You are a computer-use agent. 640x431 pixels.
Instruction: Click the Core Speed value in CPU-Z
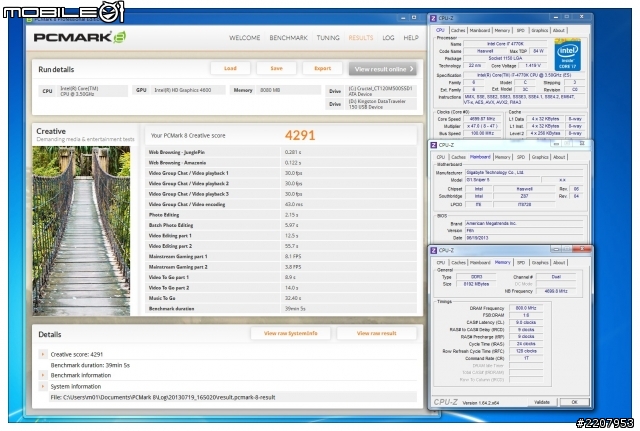coord(482,119)
